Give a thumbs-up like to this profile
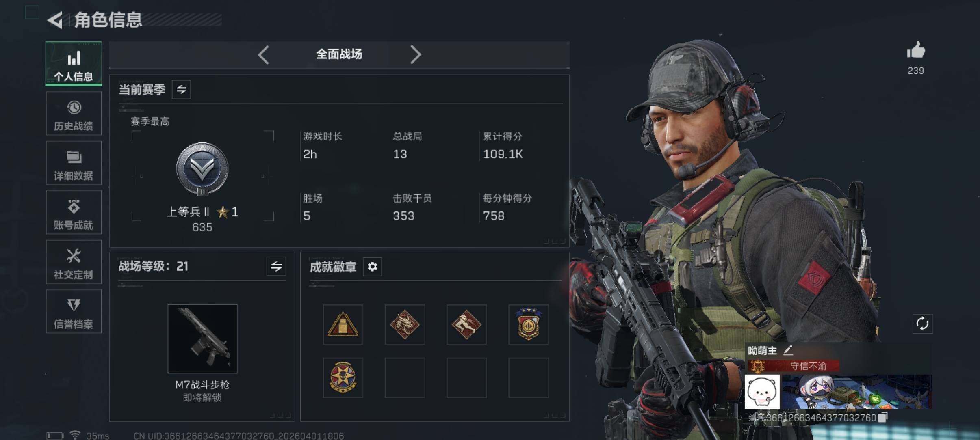Image resolution: width=980 pixels, height=440 pixels. [916, 50]
